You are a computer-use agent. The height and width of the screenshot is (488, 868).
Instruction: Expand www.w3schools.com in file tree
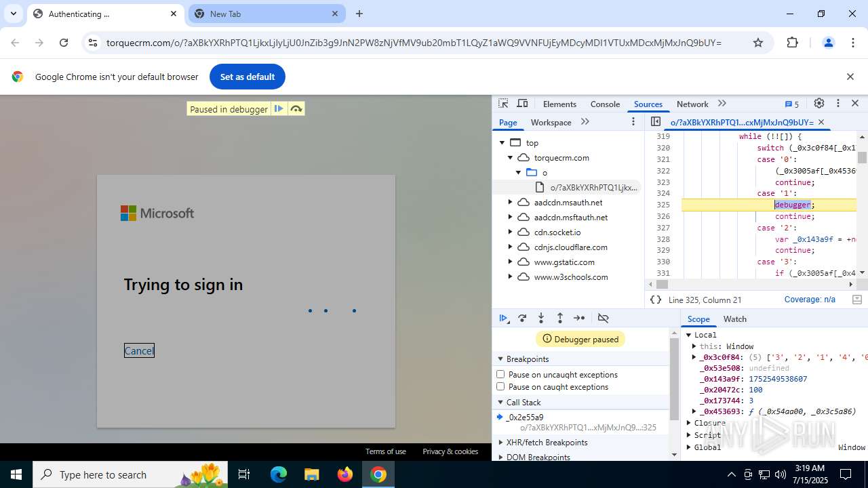point(511,277)
